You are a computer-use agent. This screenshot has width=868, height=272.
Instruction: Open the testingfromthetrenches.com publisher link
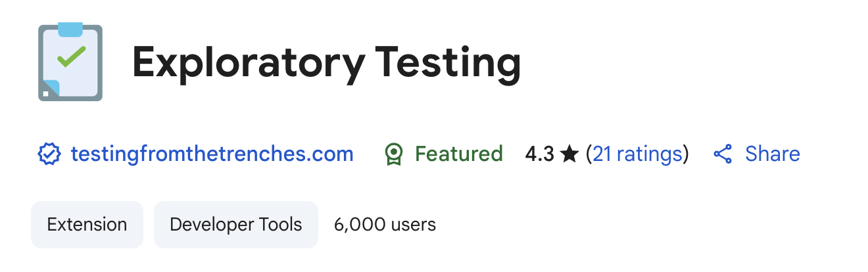coord(212,154)
